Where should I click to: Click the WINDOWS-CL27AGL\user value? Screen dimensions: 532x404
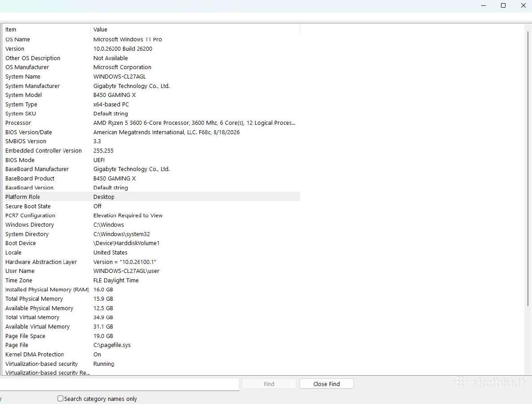[x=126, y=271]
